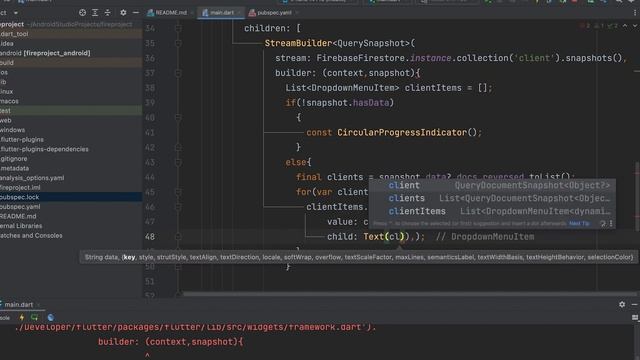
Task: Select macos folder in project tree
Action: pyautogui.click(x=71, y=101)
